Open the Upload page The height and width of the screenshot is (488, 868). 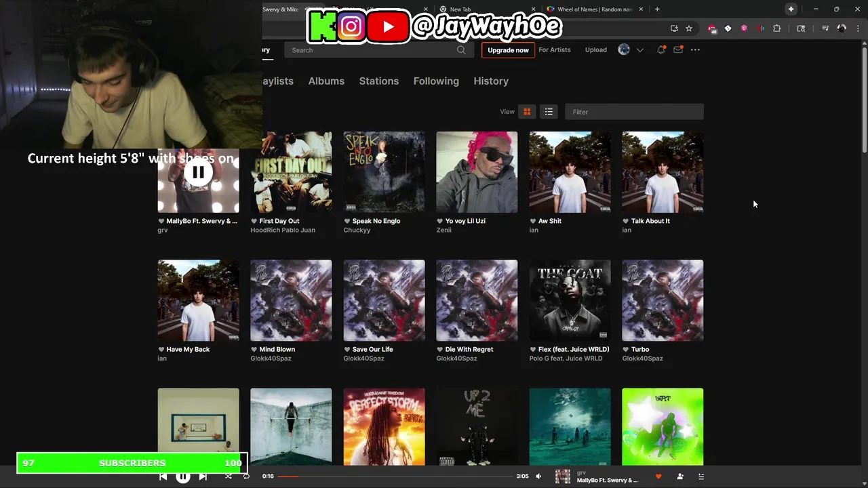[x=596, y=49]
